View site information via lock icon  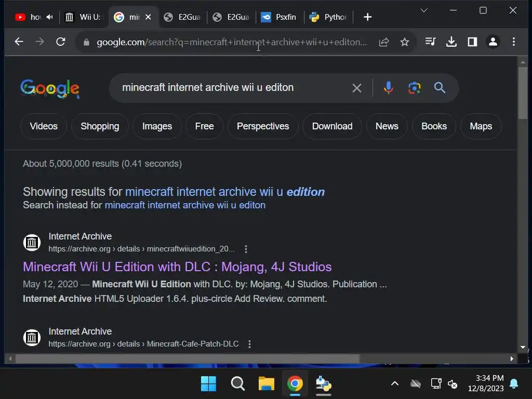tap(86, 42)
